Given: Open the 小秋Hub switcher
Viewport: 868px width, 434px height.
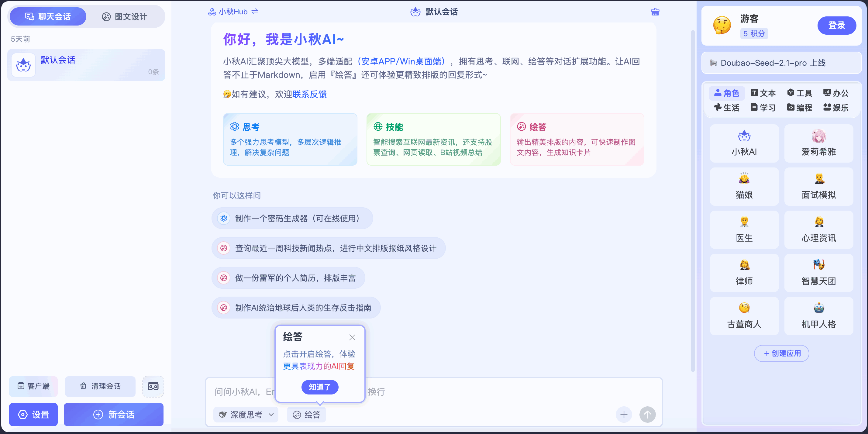Looking at the screenshot, I should coord(228,12).
